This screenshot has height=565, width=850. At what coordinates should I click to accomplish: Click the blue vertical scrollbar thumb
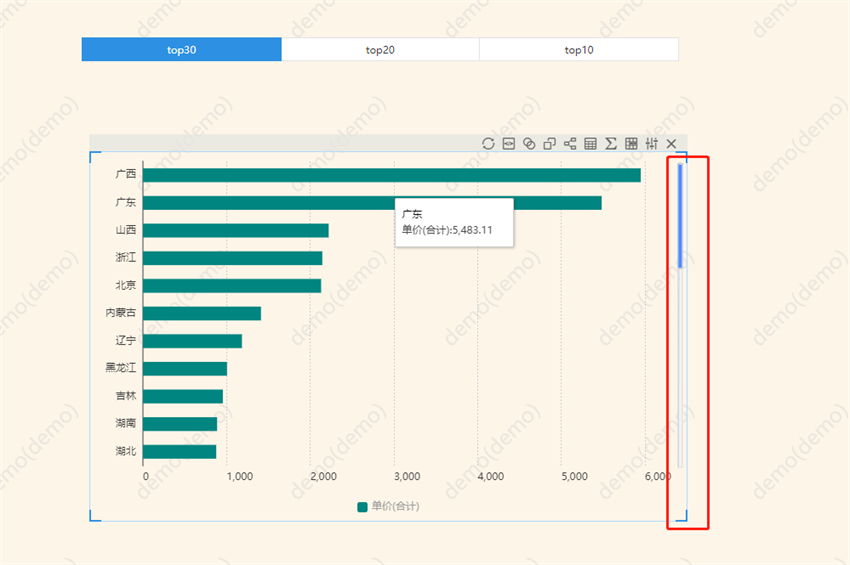[681, 215]
